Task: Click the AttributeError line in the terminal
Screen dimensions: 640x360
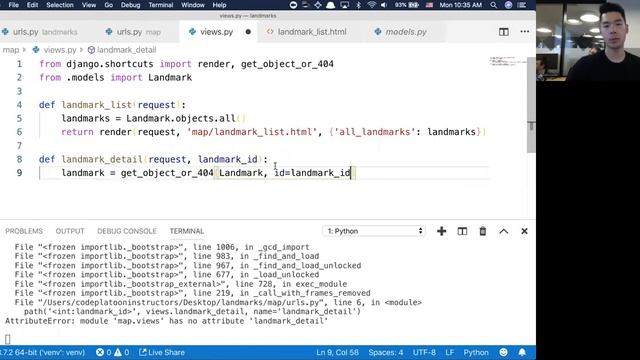Action: (167, 321)
